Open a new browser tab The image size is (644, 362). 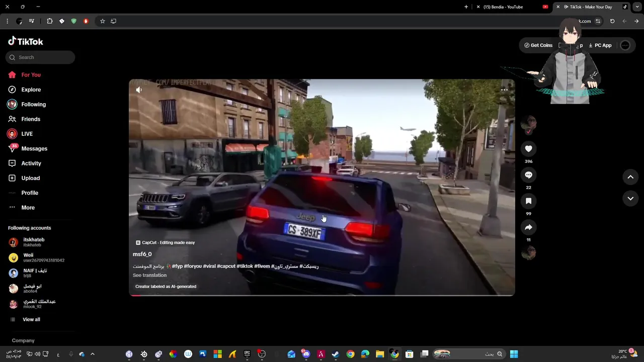point(466,7)
